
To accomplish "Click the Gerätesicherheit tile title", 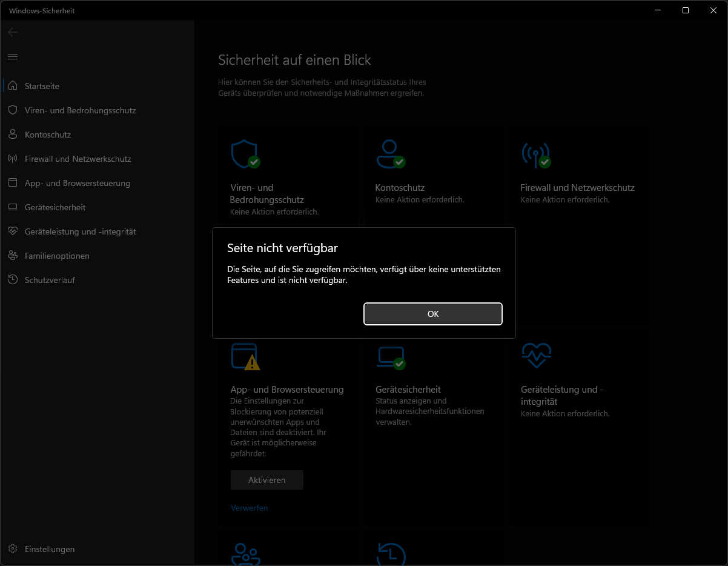I will [408, 390].
